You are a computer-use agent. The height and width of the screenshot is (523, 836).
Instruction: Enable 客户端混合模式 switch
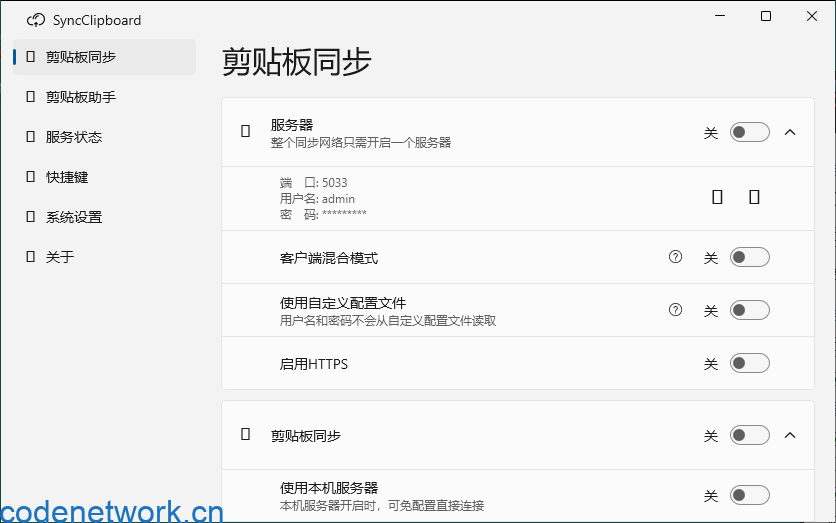pyautogui.click(x=750, y=257)
